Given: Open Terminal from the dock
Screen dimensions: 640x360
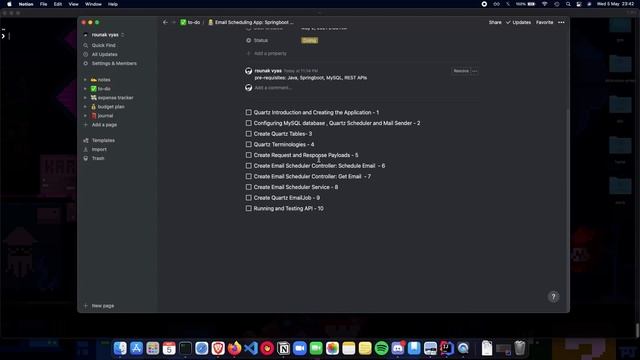Looking at the screenshot, I should [x=185, y=348].
